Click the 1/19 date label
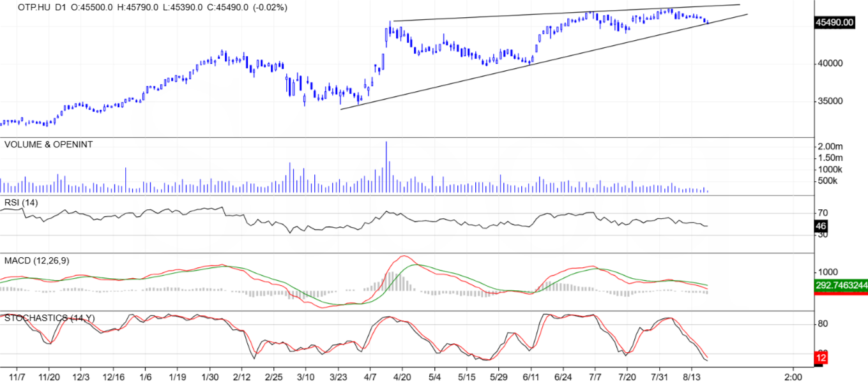This screenshot has width=868, height=386. click(178, 378)
